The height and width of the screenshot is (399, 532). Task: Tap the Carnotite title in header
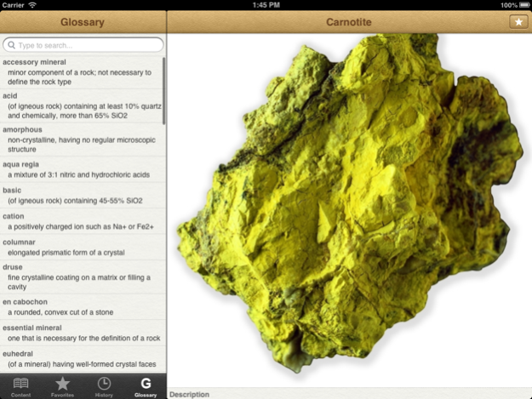(x=349, y=22)
